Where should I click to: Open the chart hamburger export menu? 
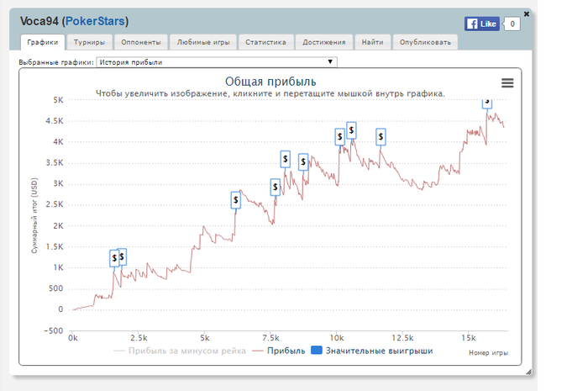[507, 83]
